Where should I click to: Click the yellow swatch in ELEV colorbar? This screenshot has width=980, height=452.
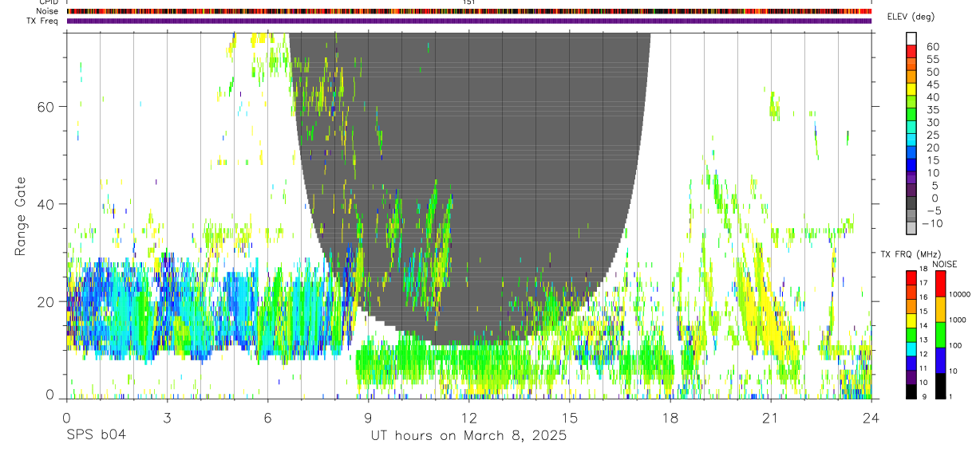(911, 89)
